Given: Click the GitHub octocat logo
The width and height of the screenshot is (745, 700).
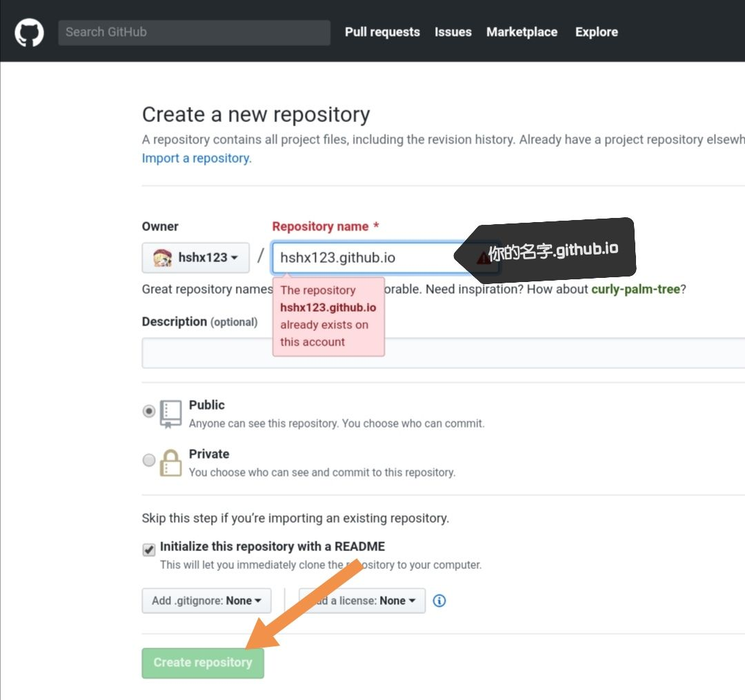Looking at the screenshot, I should coord(29,32).
